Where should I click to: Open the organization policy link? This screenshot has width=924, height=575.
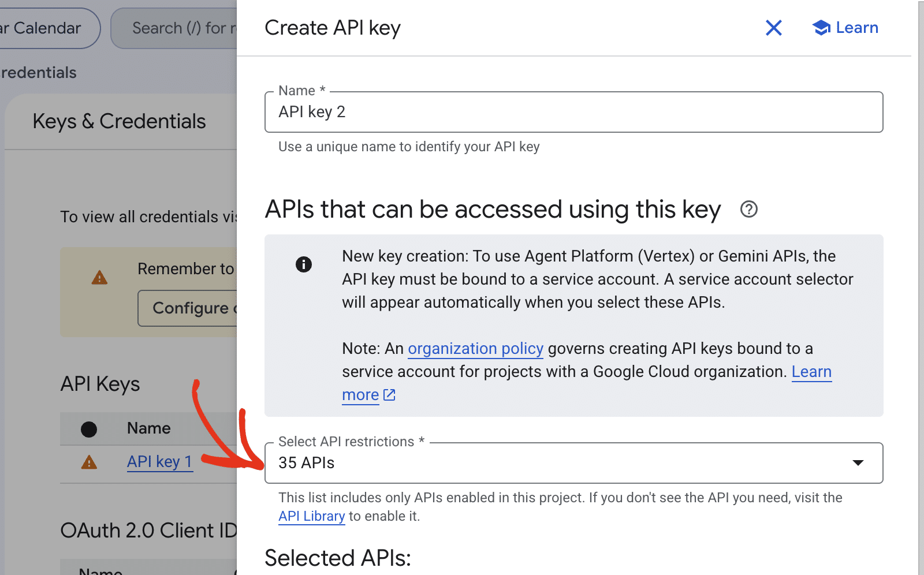point(475,349)
